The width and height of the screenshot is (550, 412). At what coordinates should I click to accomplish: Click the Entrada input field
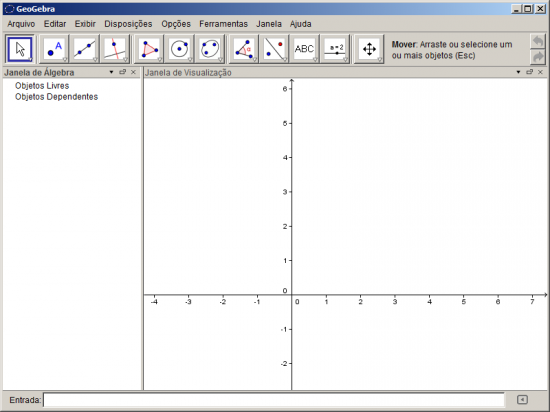(274, 400)
